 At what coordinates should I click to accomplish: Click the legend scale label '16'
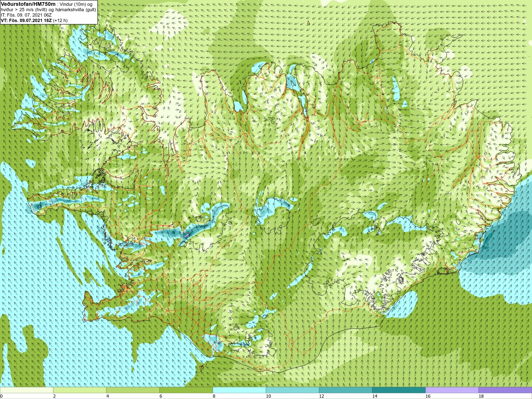(428, 396)
